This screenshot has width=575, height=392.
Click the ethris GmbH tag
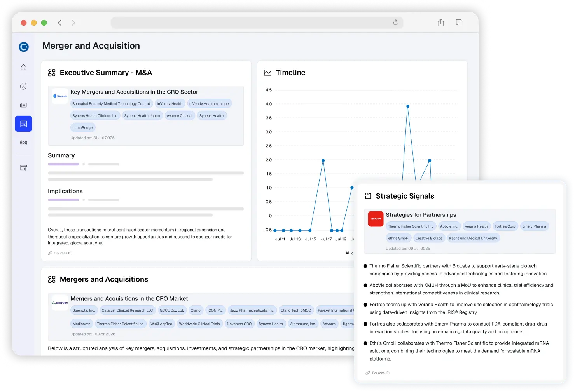point(398,239)
